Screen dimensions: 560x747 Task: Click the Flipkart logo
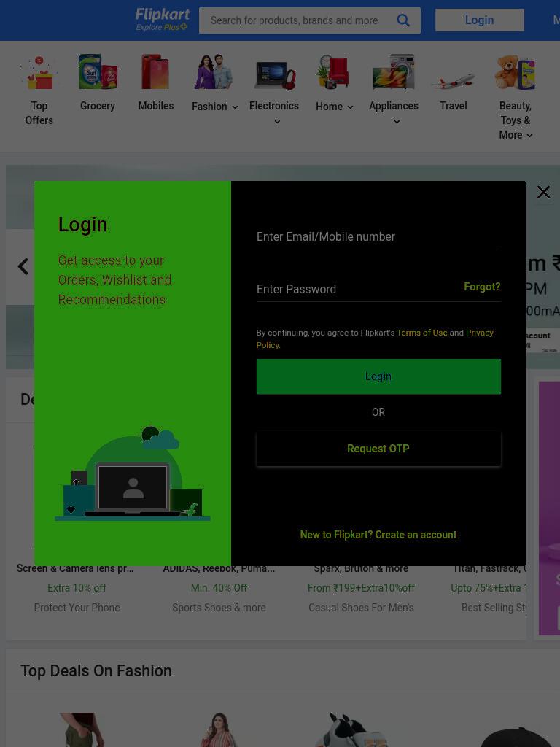point(163,15)
